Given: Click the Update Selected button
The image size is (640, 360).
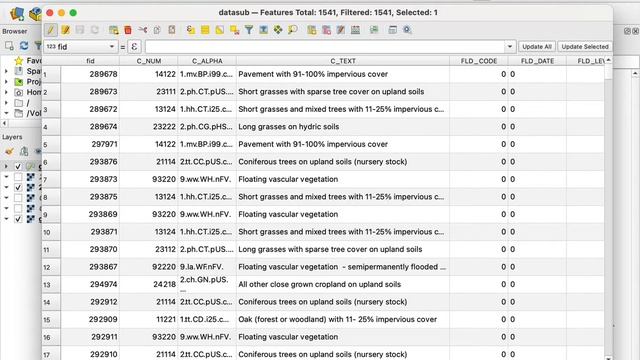Looking at the screenshot, I should click(585, 47).
